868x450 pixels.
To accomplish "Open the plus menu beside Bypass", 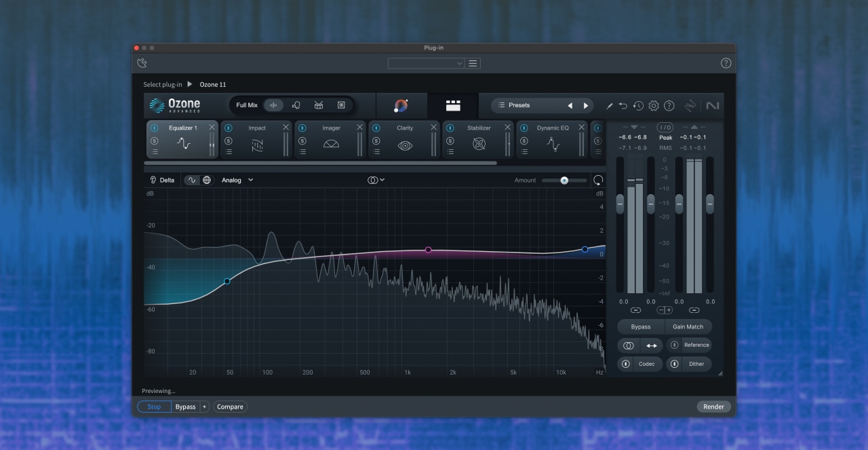I will point(204,407).
